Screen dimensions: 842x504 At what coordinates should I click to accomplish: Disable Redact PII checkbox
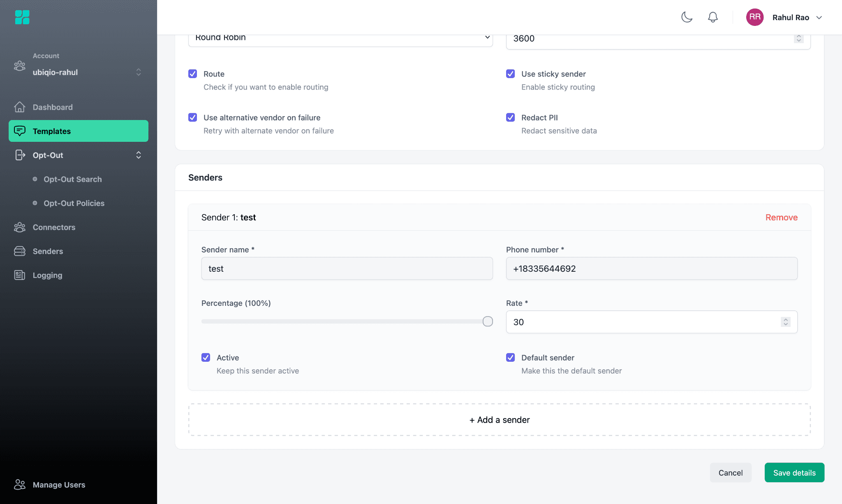pos(510,118)
